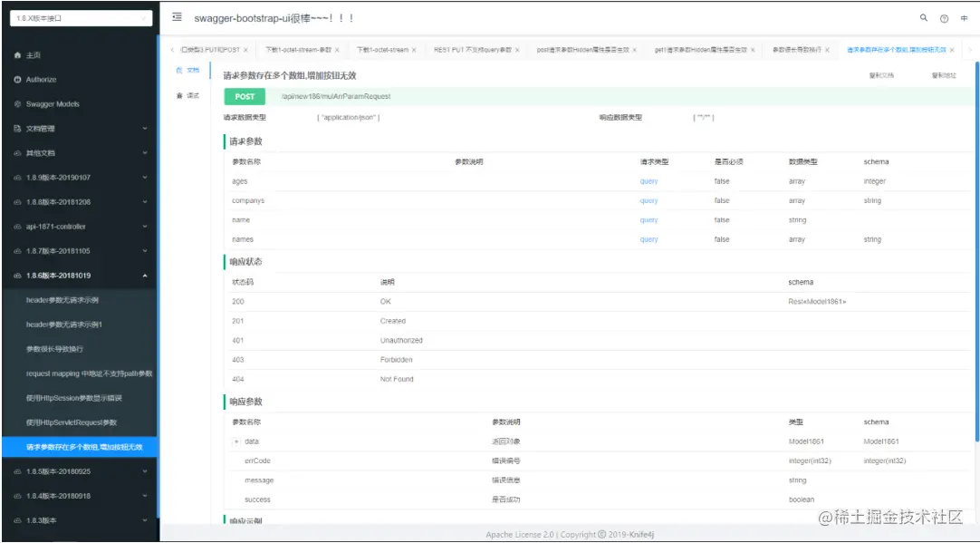Image resolution: width=980 pixels, height=543 pixels.
Task: Click the search magnifier icon in header
Action: point(923,18)
